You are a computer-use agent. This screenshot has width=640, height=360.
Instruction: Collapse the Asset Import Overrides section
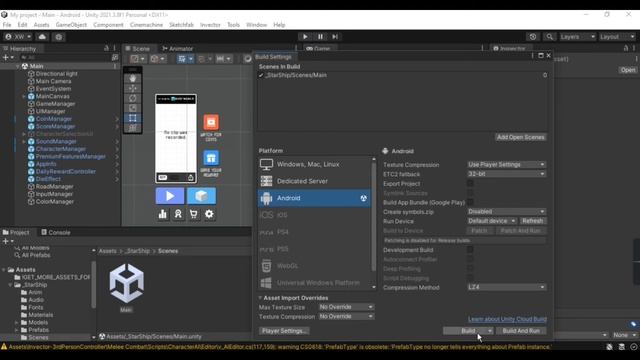point(260,298)
